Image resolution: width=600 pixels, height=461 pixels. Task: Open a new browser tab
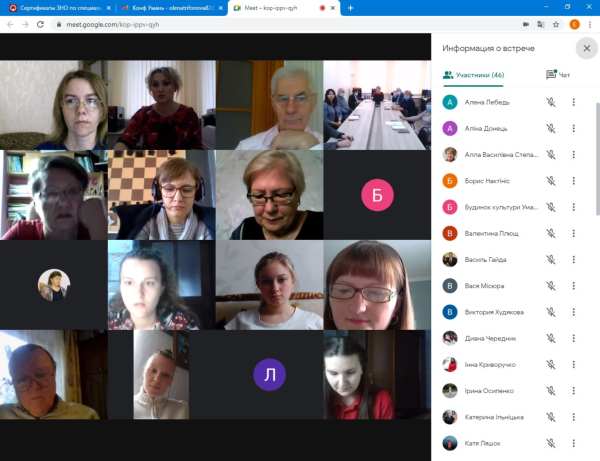pyautogui.click(x=350, y=7)
